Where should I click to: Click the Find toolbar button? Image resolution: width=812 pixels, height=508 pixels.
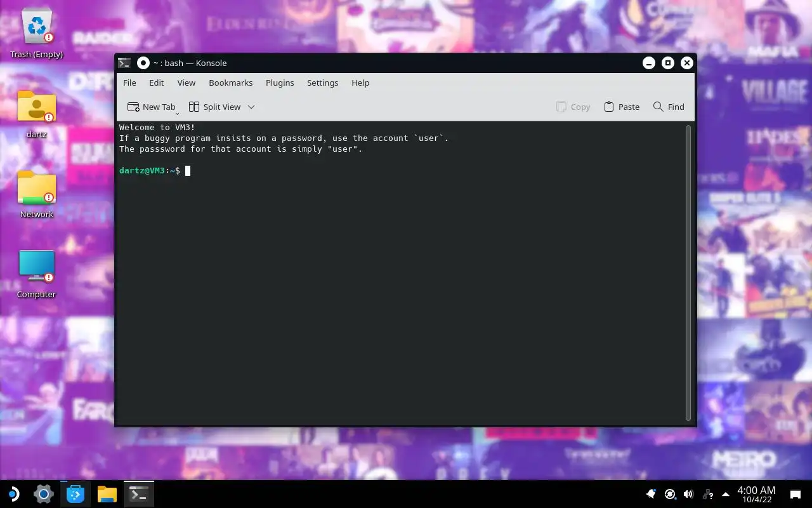669,107
